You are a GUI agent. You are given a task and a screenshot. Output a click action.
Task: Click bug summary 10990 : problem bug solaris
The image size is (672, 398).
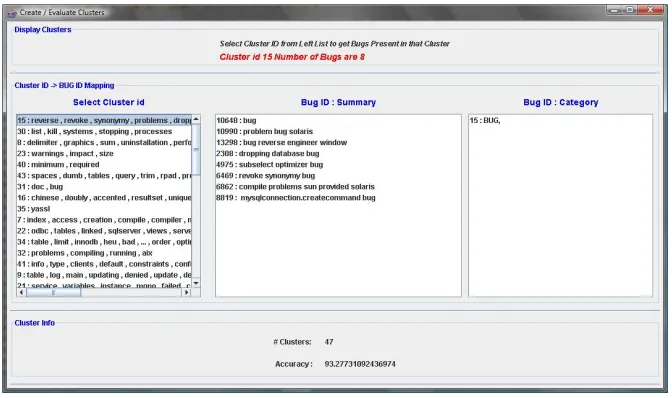click(338, 132)
